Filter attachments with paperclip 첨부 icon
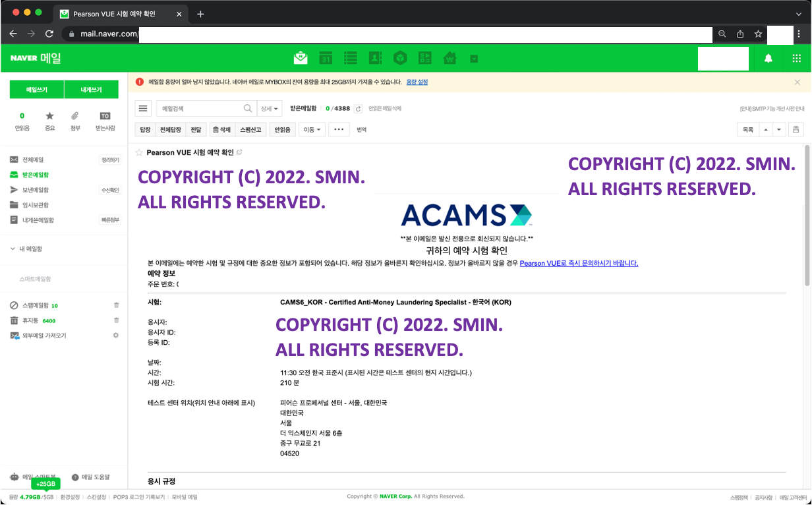Image resolution: width=812 pixels, height=505 pixels. pos(75,121)
